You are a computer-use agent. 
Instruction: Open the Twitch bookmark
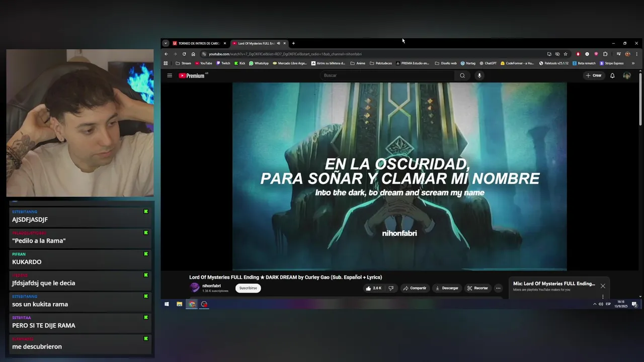pyautogui.click(x=223, y=63)
